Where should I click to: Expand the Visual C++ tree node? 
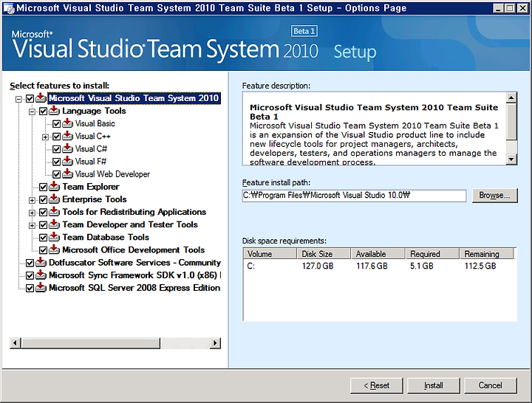(45, 137)
